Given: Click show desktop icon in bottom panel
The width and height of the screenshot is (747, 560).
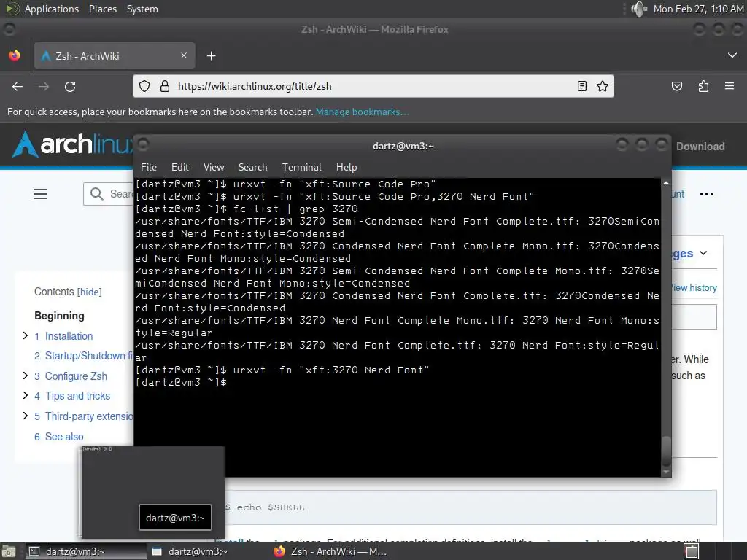Looking at the screenshot, I should click(x=9, y=551).
